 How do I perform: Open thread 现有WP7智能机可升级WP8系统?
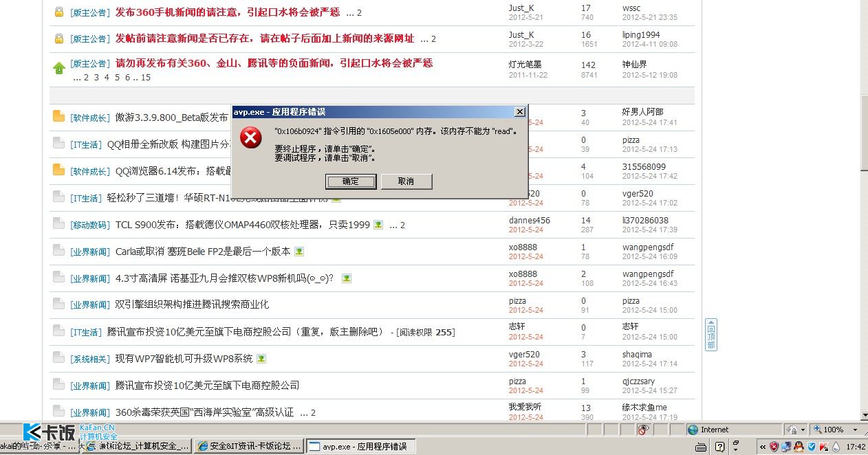[x=184, y=359]
